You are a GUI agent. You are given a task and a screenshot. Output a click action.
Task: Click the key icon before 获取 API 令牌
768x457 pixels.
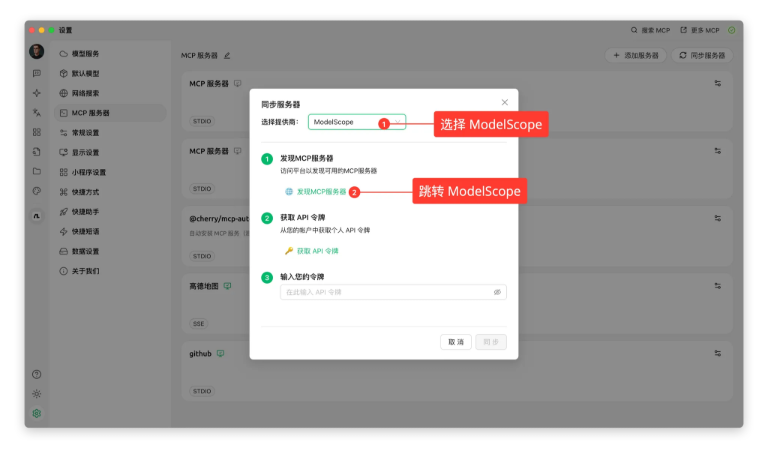(289, 251)
